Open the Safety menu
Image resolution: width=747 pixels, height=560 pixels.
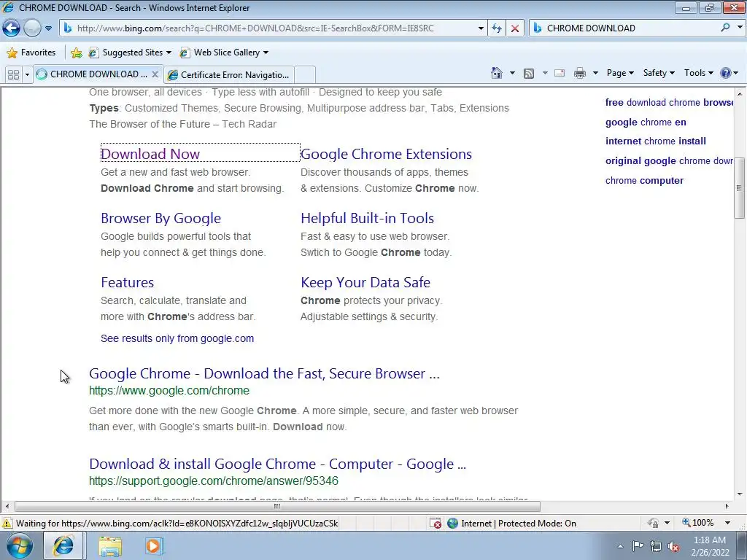click(x=659, y=73)
